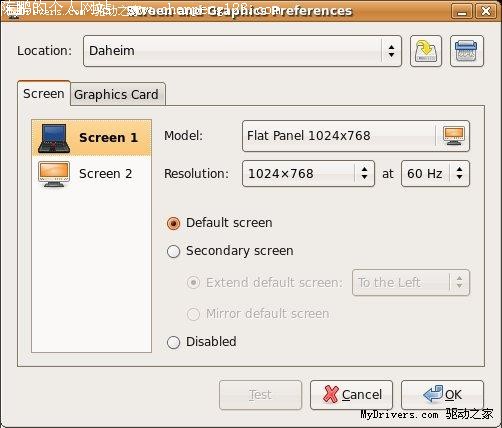Select Extend default screen option
Viewport: 502px width, 428px height.
(193, 283)
